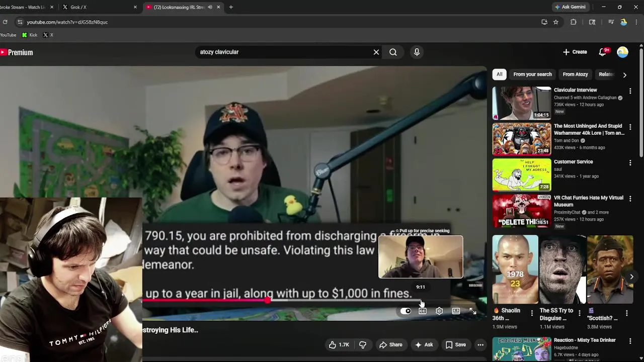Open options for Shaolin 36th short
644x362 pixels.
pyautogui.click(x=532, y=313)
